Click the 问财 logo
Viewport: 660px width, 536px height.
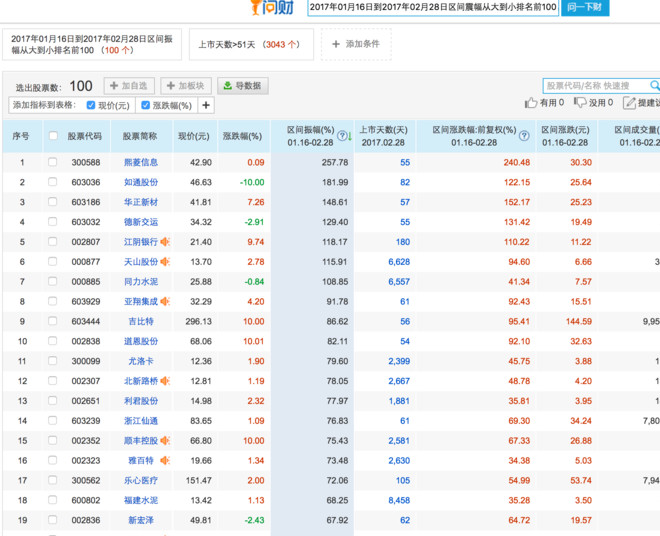point(272,7)
